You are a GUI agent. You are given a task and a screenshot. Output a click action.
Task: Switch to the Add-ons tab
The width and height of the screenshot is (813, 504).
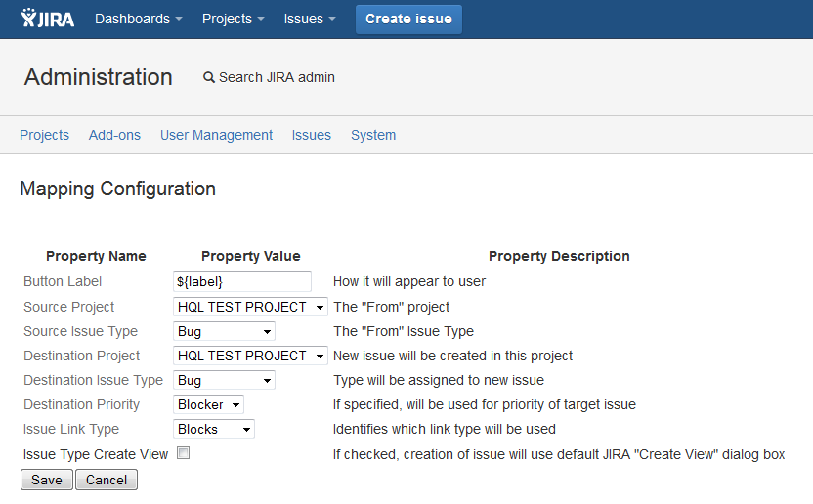(114, 135)
